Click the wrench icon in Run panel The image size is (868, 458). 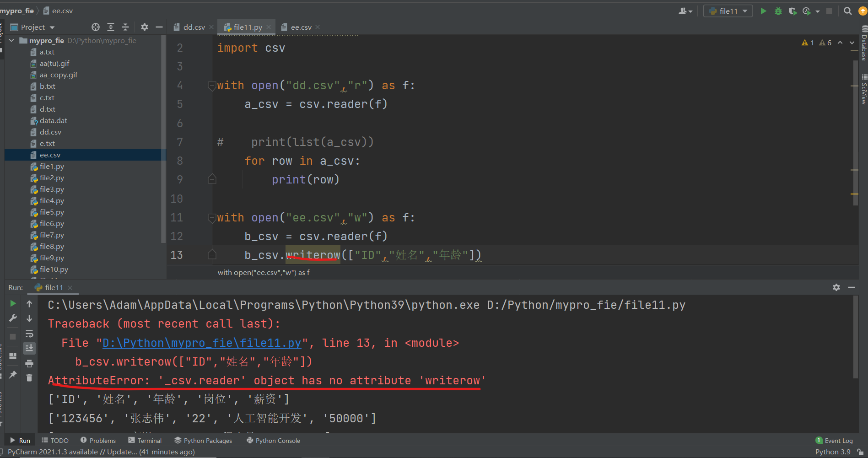coord(13,318)
